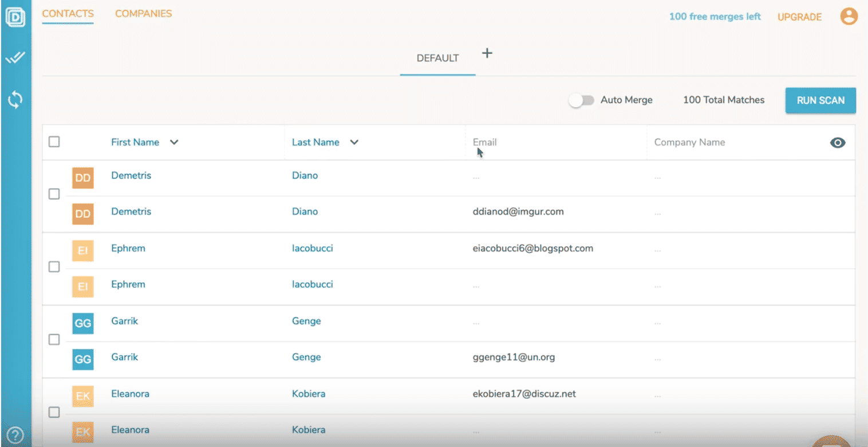Click Garrik in the row with ggenge11@un.org
The width and height of the screenshot is (868, 447).
tap(124, 357)
